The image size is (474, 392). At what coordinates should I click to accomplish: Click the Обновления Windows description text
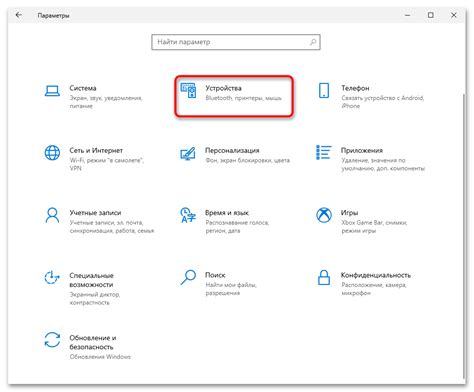tap(100, 357)
